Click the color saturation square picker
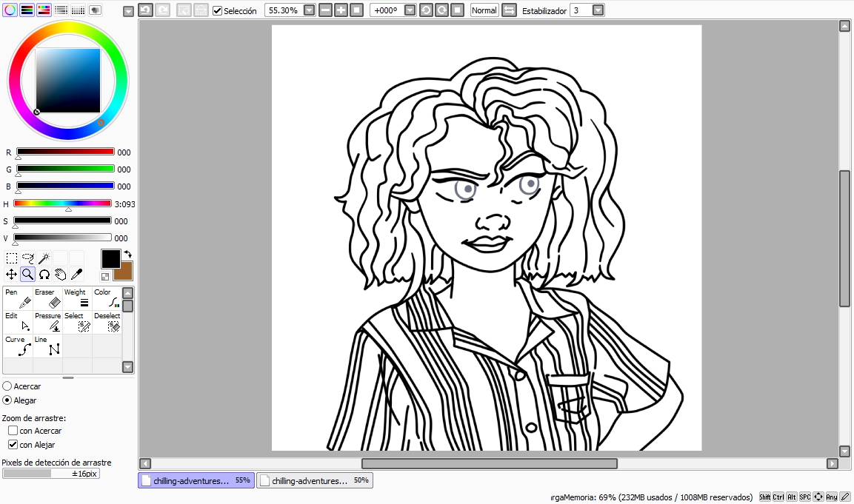The height and width of the screenshot is (504, 854). pyautogui.click(x=68, y=80)
